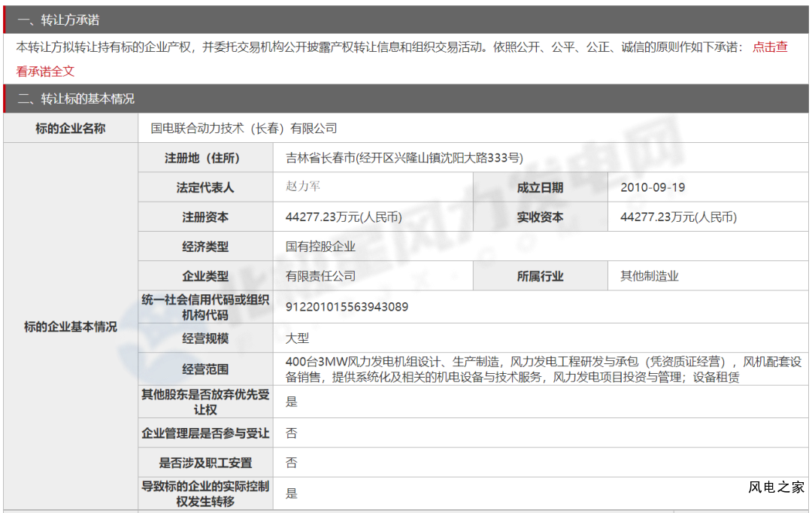Select 否 in the 是否涉及职工安置 row

tap(292, 463)
